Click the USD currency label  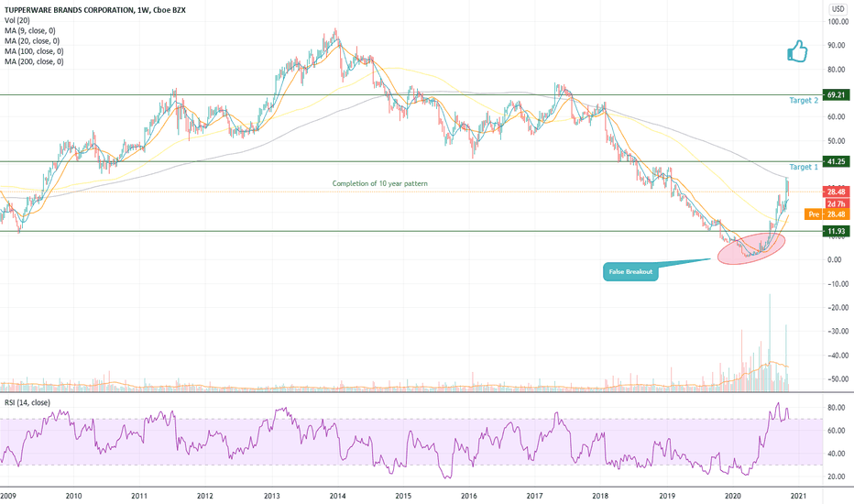tap(838, 9)
